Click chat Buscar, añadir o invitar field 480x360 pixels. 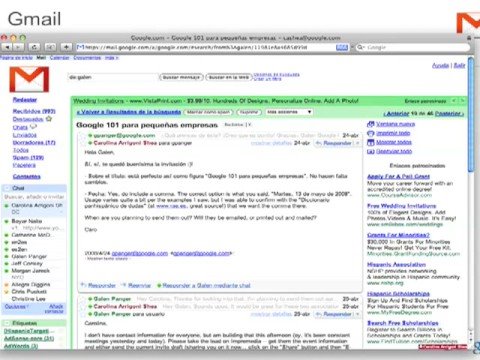(x=34, y=197)
